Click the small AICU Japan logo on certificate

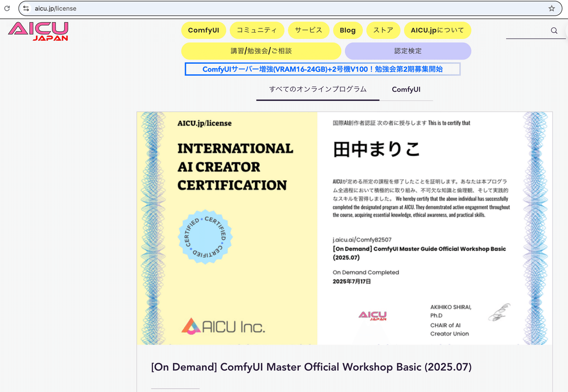click(x=373, y=316)
